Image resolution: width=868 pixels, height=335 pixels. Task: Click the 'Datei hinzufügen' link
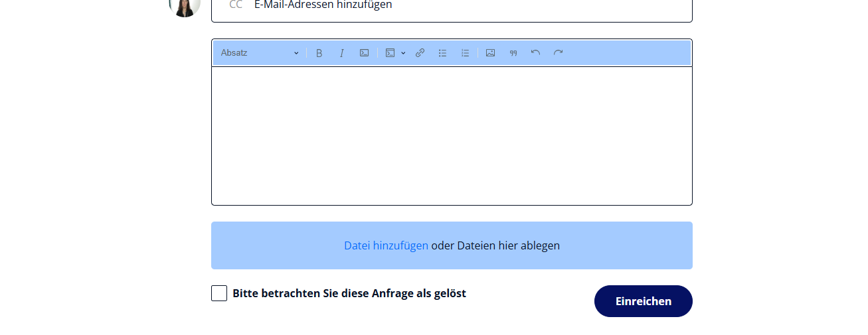(x=386, y=245)
